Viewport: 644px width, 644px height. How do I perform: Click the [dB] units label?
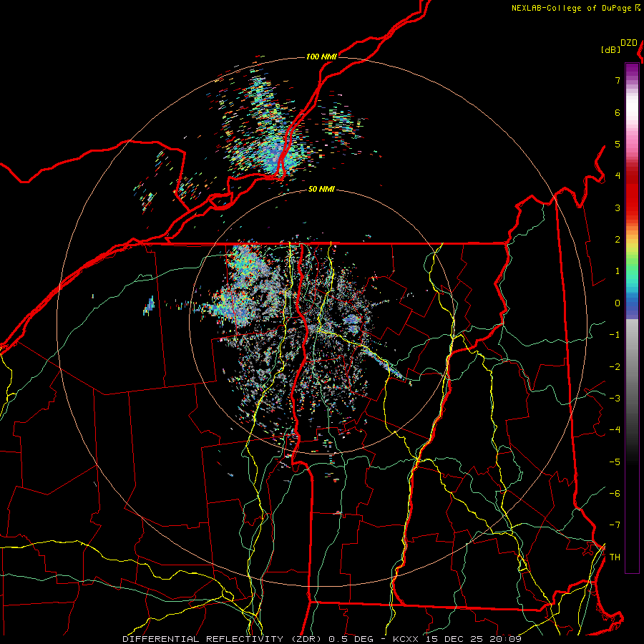(610, 49)
